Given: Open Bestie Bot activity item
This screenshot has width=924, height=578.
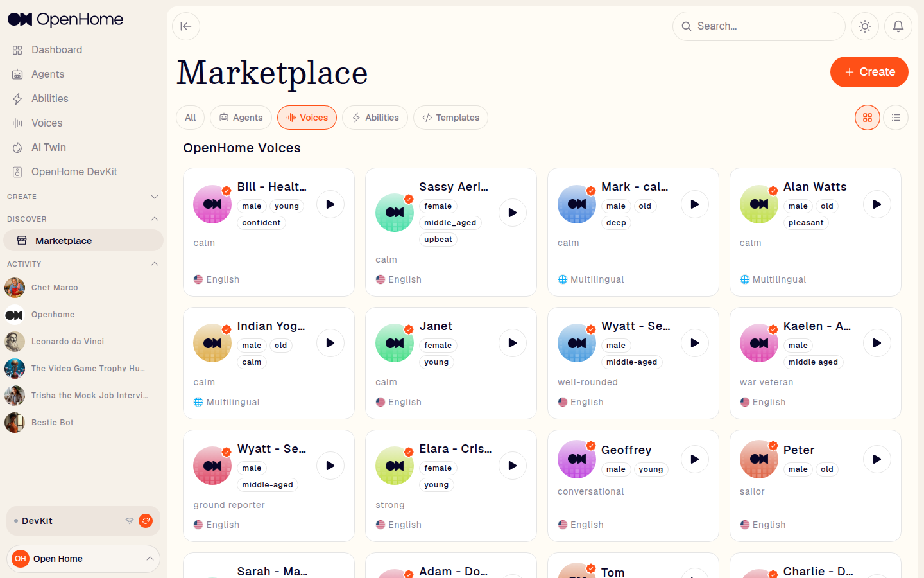Looking at the screenshot, I should coord(83,423).
